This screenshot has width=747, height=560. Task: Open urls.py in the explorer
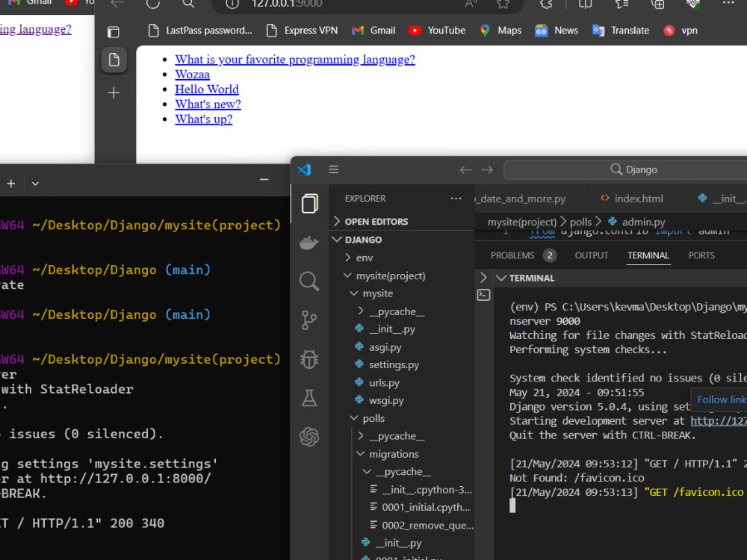coord(384,383)
